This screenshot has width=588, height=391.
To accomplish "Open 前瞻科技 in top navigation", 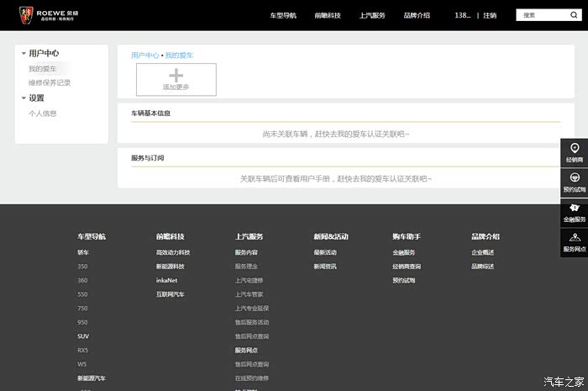I will pyautogui.click(x=327, y=15).
